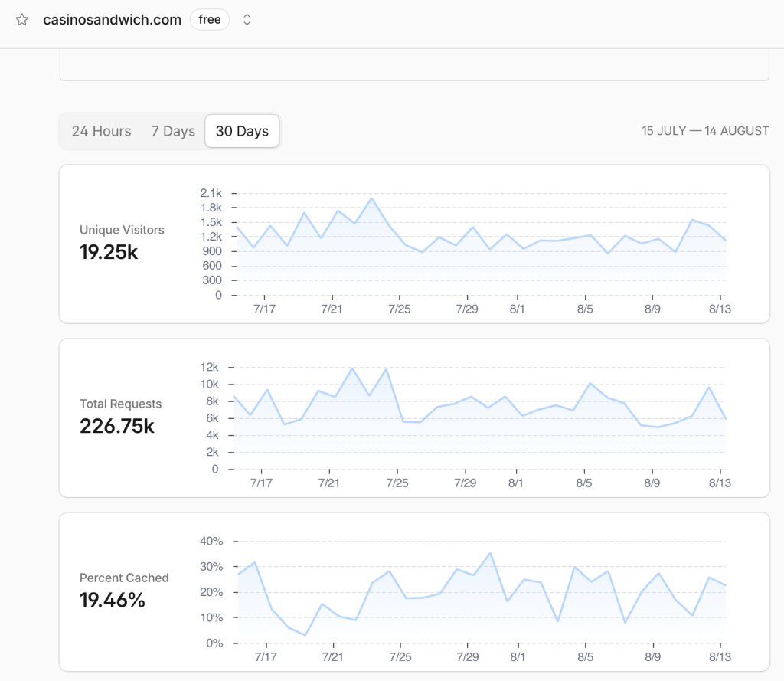Click the 15 JULY — 14 AUGUST date range
Screen dimensions: 784x681
tap(705, 131)
